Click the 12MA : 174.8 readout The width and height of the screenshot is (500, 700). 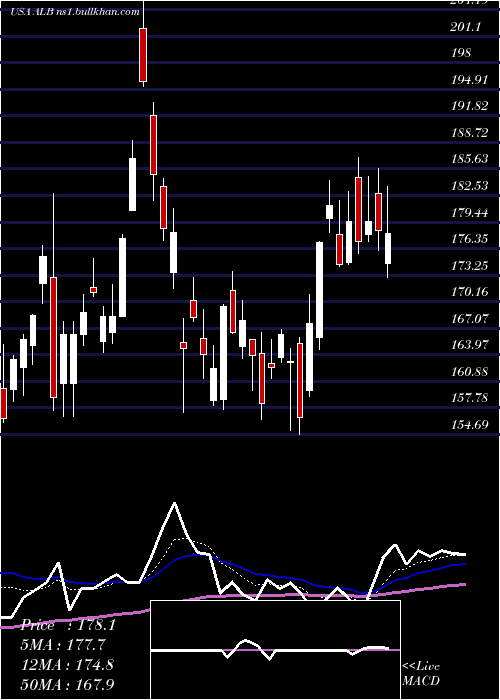click(x=67, y=664)
